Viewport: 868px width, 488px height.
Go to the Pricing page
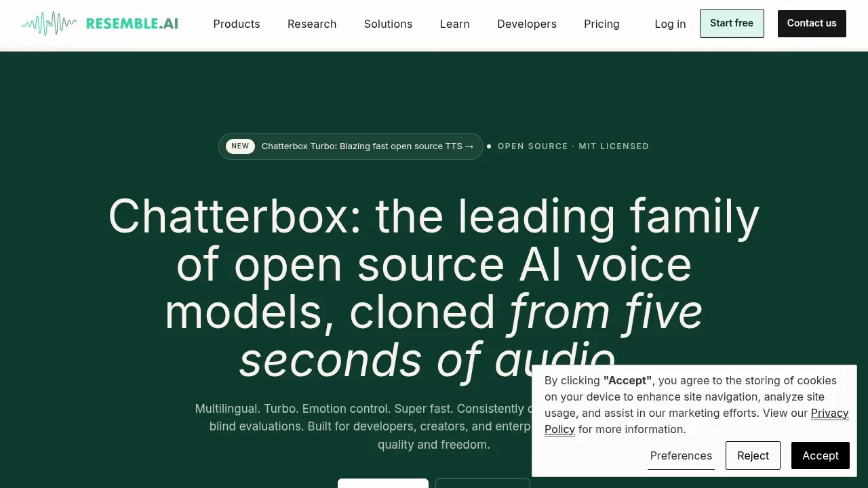point(601,24)
